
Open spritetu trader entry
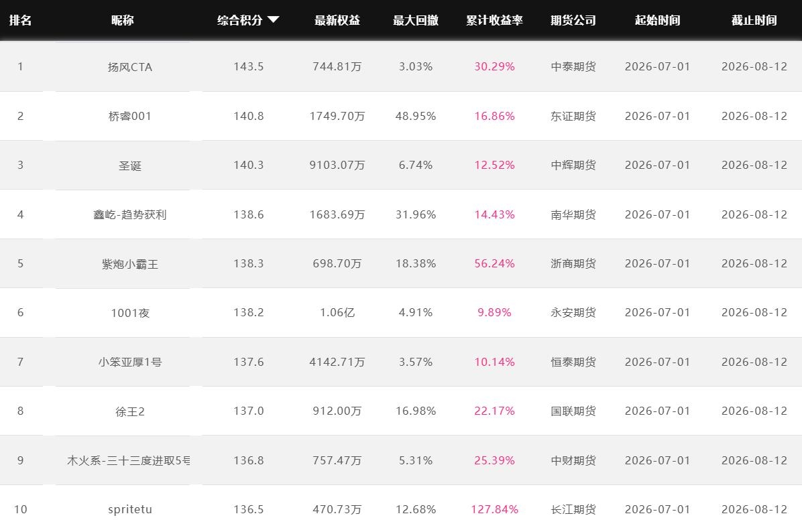tap(130, 509)
